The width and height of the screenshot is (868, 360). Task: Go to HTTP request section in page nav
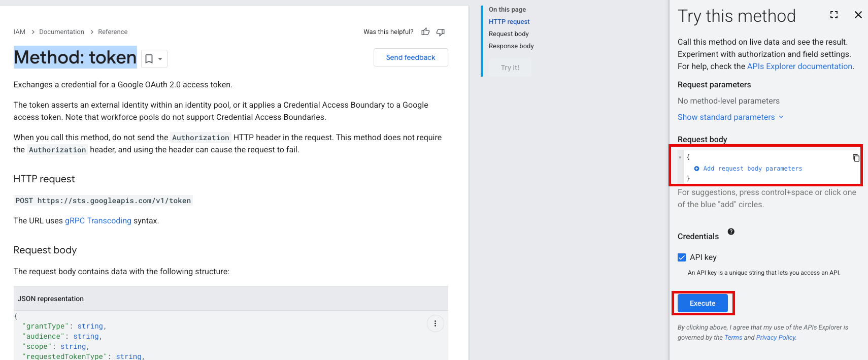(509, 22)
